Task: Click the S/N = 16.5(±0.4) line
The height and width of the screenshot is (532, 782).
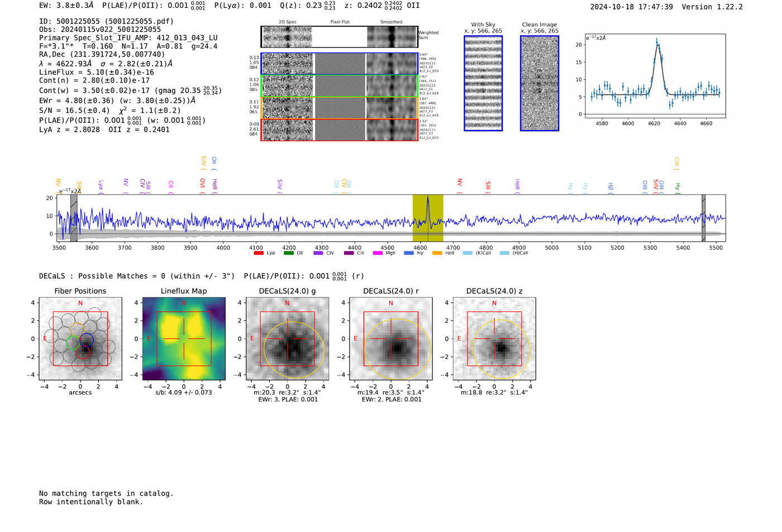Action: (x=110, y=111)
